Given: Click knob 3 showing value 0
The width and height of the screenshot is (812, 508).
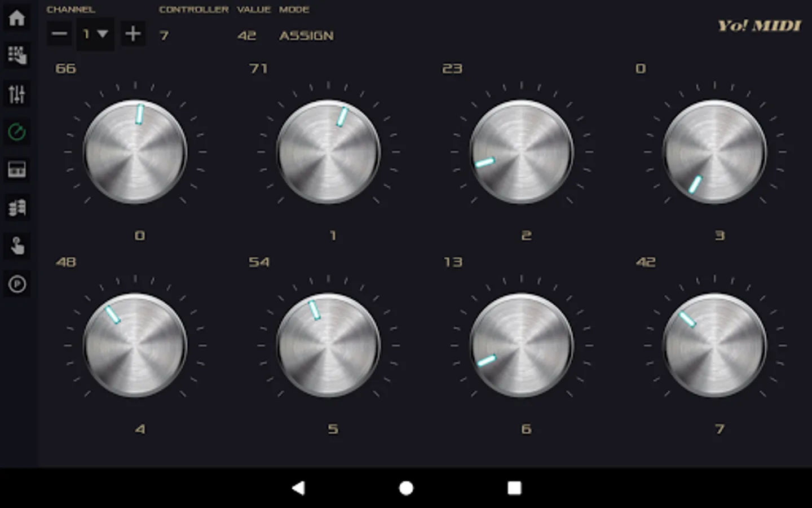Looking at the screenshot, I should coord(714,152).
